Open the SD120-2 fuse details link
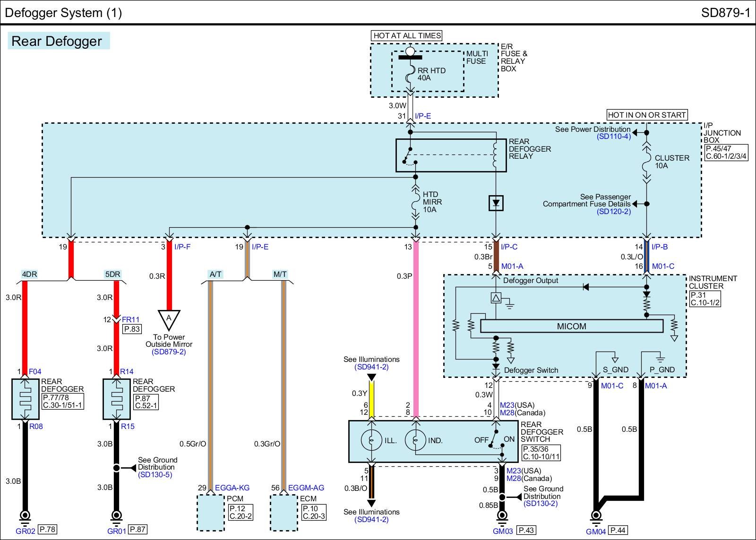The height and width of the screenshot is (540, 756). pos(613,212)
